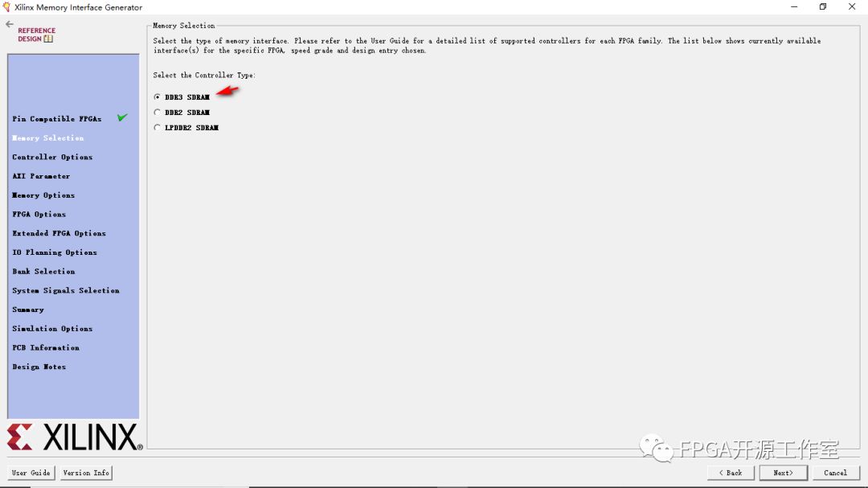Jump to the FPGA Options step
The width and height of the screenshot is (868, 488).
point(39,215)
